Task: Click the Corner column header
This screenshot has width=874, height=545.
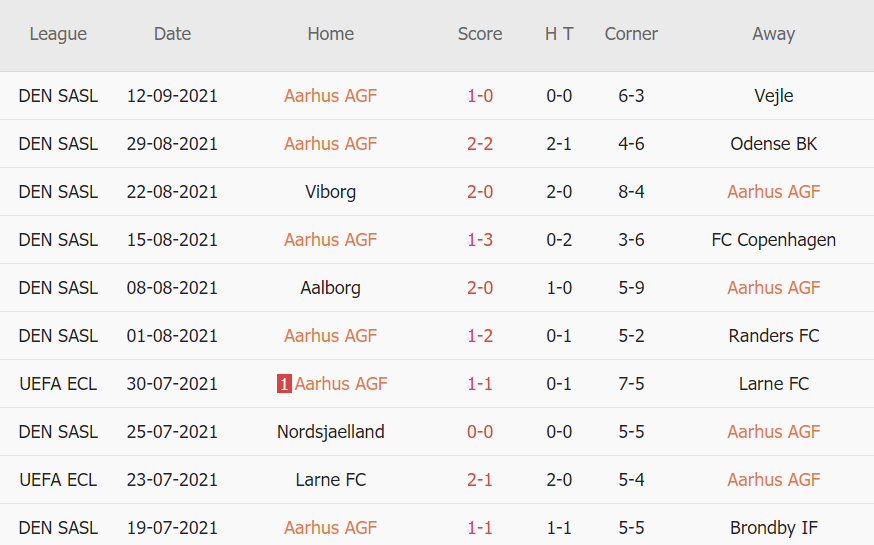Action: [x=631, y=34]
